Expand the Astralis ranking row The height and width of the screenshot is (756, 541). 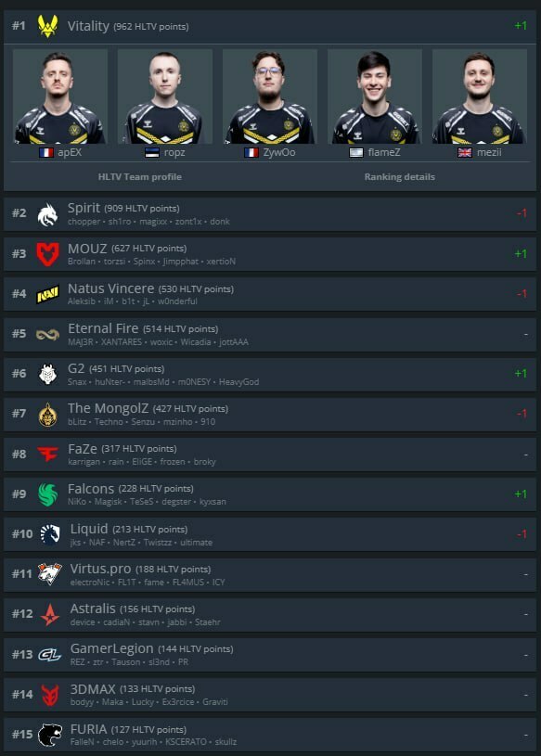tap(270, 615)
